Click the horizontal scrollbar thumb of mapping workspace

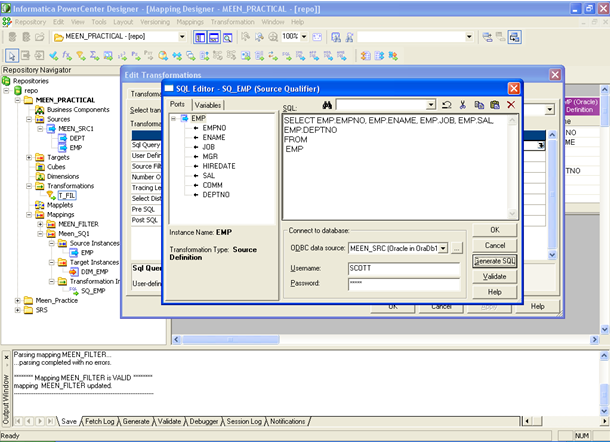point(231,340)
